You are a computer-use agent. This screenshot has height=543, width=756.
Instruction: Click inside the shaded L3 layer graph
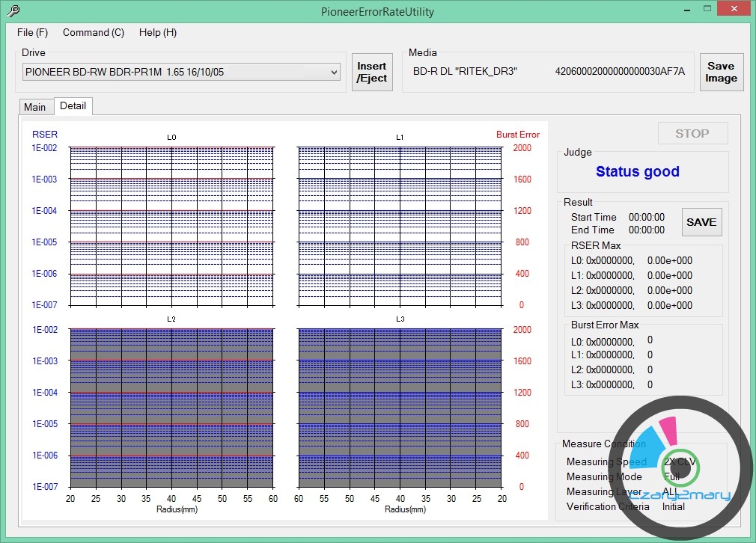[x=399, y=408]
